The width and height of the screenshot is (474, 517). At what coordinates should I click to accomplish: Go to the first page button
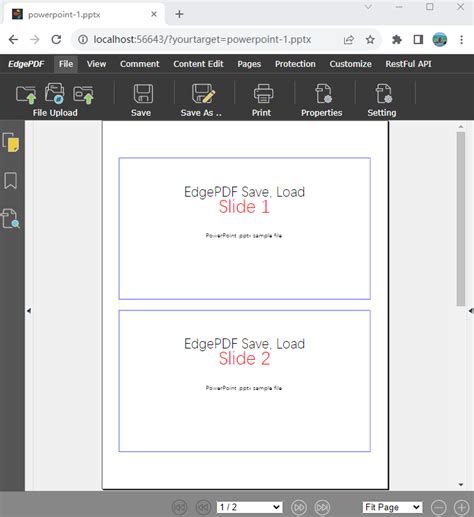(179, 507)
